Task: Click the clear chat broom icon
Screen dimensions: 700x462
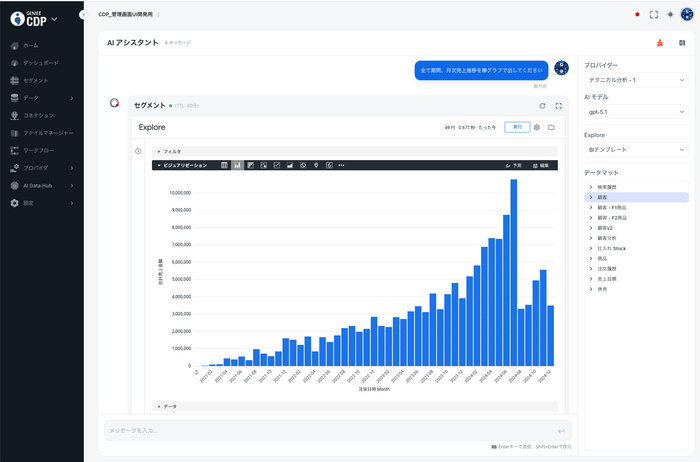Action: [660, 43]
